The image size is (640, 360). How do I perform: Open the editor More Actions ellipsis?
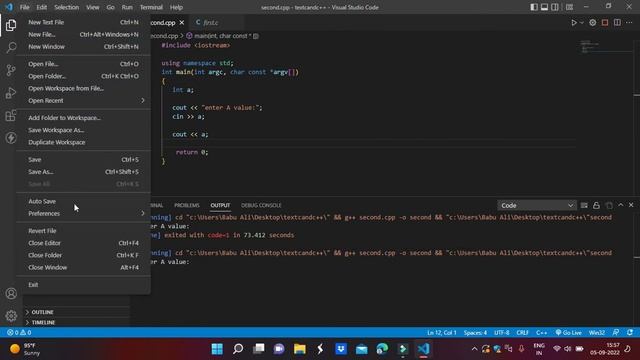(629, 22)
